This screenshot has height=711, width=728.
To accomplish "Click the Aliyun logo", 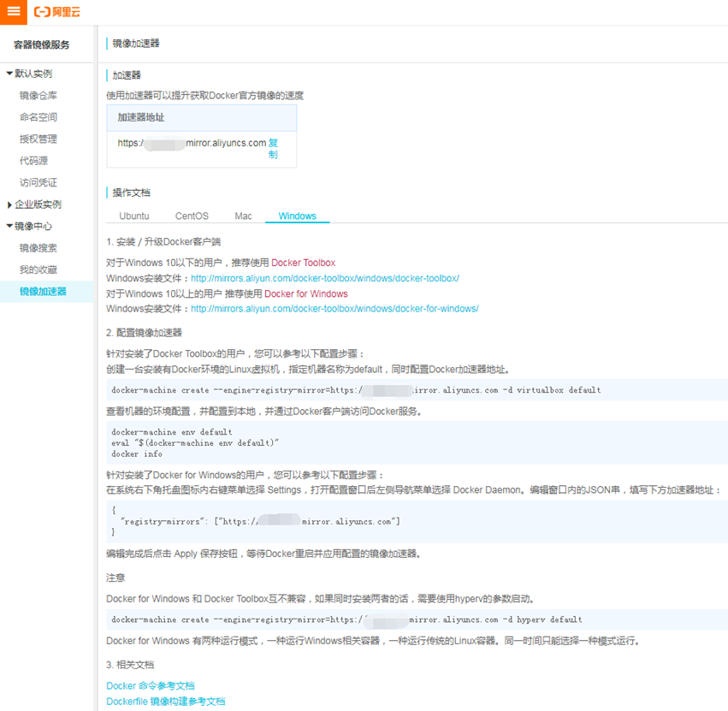I will tap(57, 12).
